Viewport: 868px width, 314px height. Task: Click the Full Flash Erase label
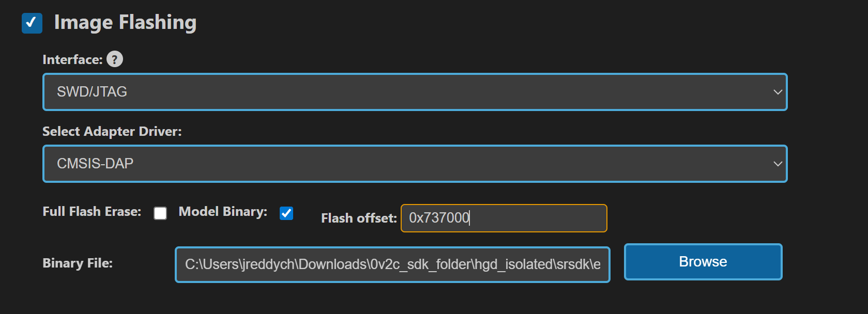point(92,212)
